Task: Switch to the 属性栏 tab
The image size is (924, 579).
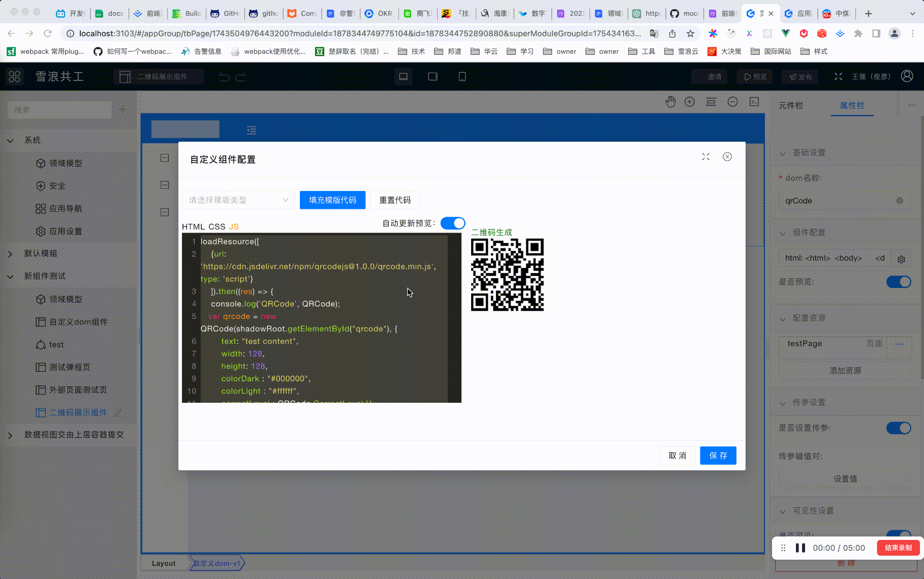Action: pyautogui.click(x=852, y=105)
